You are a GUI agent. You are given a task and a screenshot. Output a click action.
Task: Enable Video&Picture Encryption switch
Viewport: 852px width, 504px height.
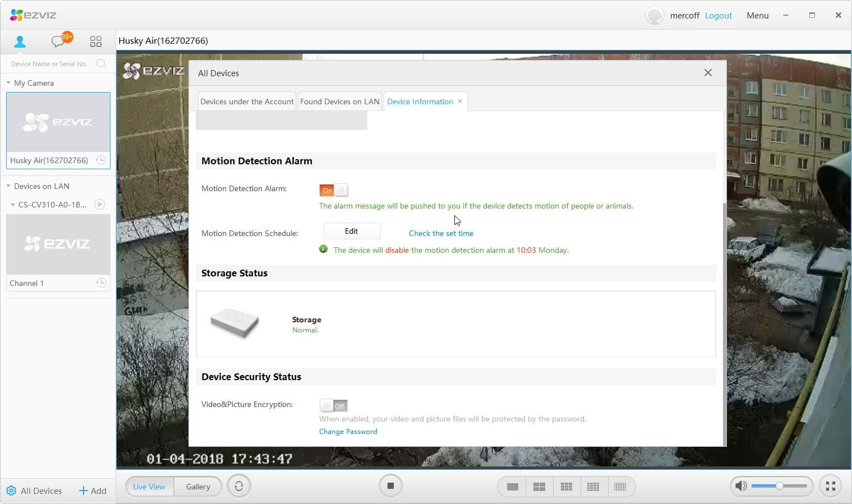point(334,405)
